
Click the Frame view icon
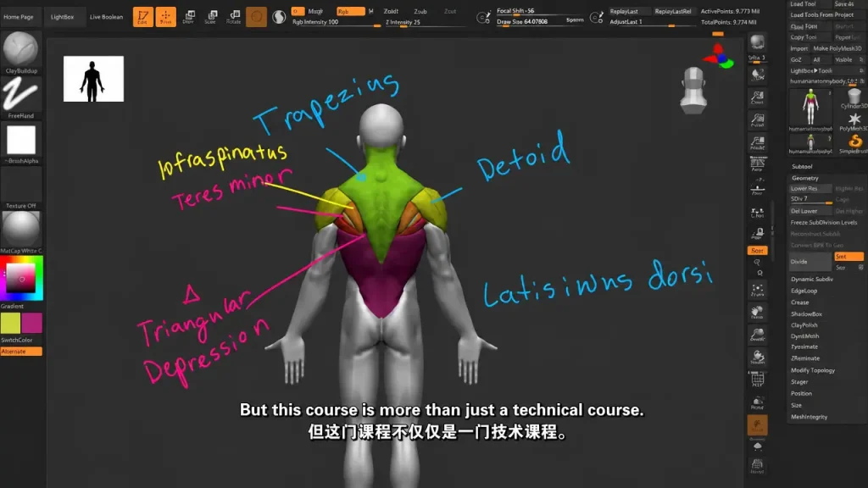click(x=757, y=290)
